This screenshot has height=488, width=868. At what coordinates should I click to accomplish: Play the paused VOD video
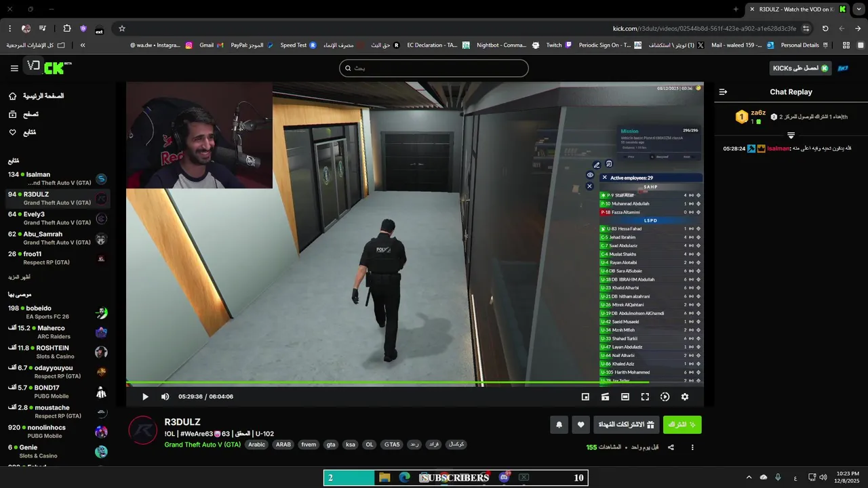(x=145, y=396)
